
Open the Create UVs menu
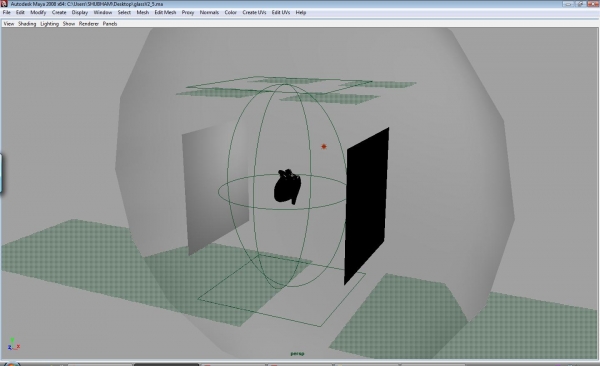tap(254, 12)
